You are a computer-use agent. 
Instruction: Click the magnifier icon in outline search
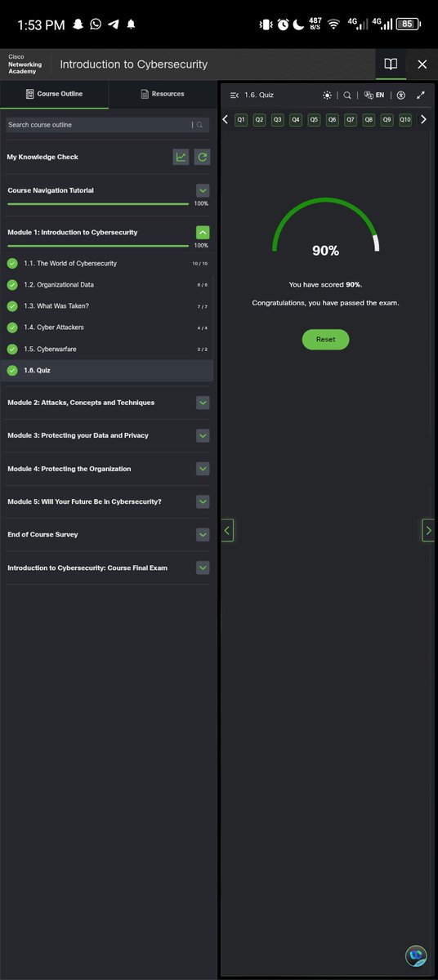click(x=199, y=125)
